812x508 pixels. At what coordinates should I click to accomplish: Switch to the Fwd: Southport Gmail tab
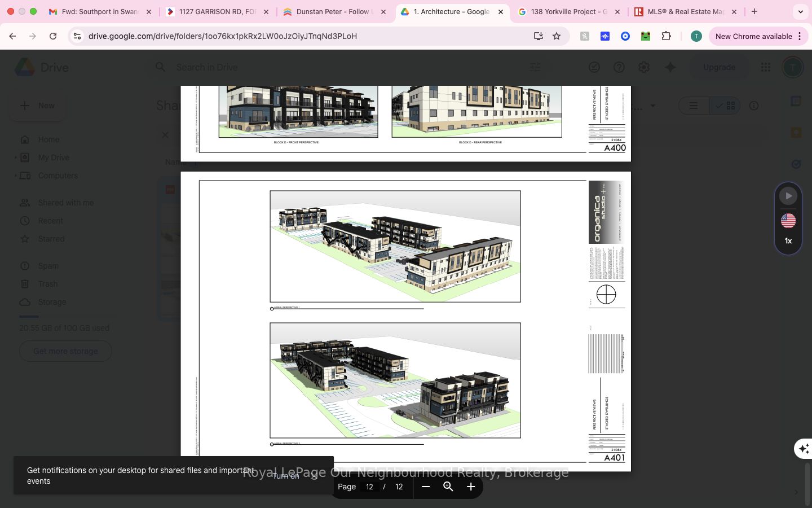point(99,11)
